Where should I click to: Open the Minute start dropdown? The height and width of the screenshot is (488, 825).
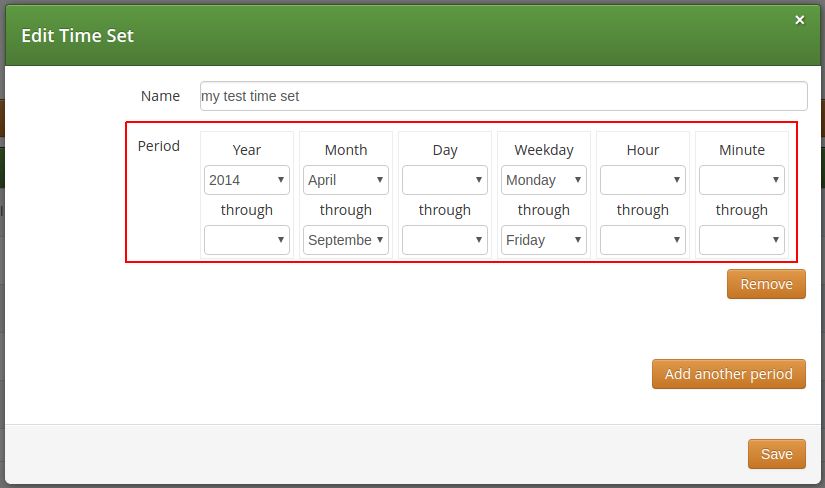(x=741, y=180)
